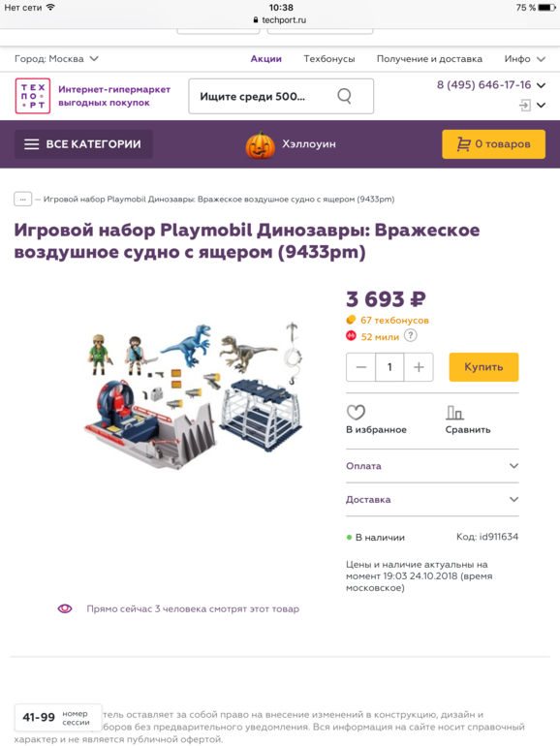Open the city Москва dropdown

(x=56, y=59)
